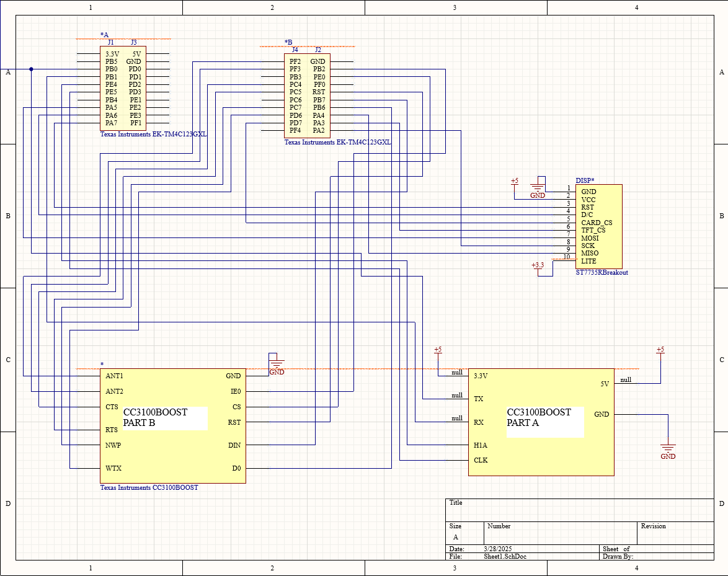This screenshot has width=728, height=576.
Task: Click the MISO pin on DISP
Action: [x=590, y=253]
